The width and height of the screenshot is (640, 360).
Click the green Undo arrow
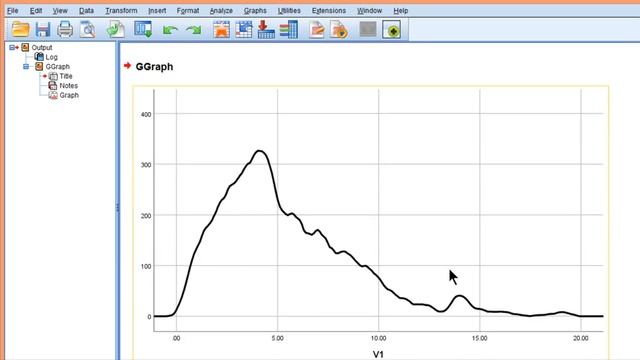click(x=170, y=30)
